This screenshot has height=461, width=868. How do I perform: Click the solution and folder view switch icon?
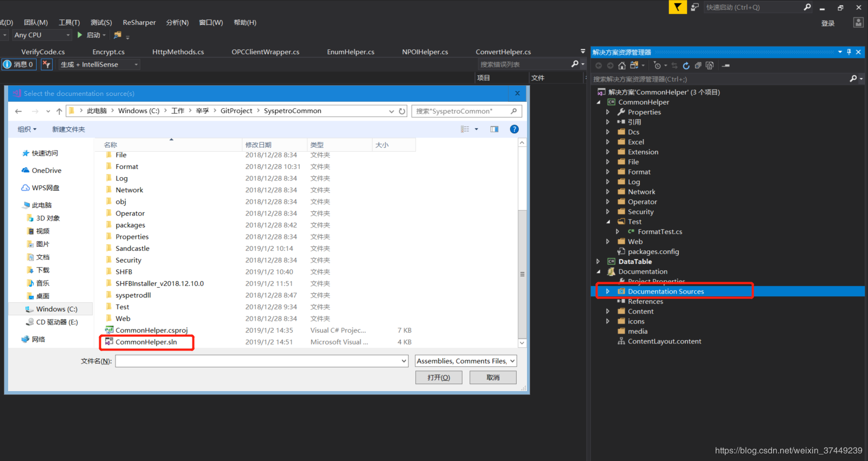pos(634,66)
